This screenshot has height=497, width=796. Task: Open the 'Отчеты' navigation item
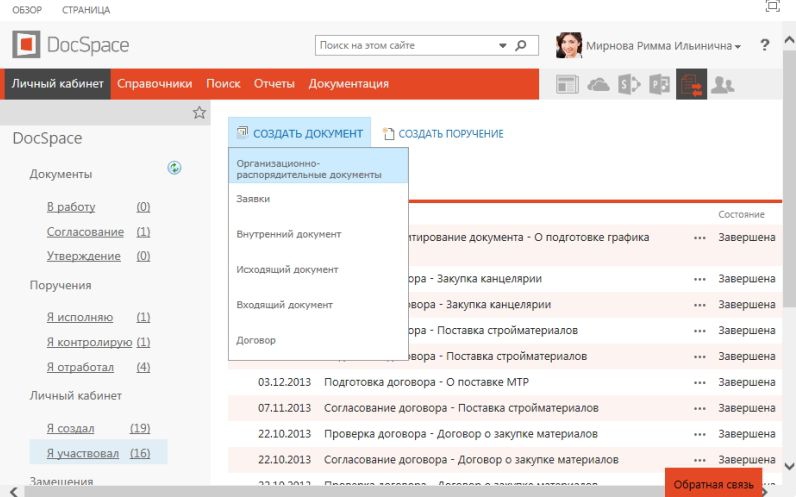coord(274,84)
